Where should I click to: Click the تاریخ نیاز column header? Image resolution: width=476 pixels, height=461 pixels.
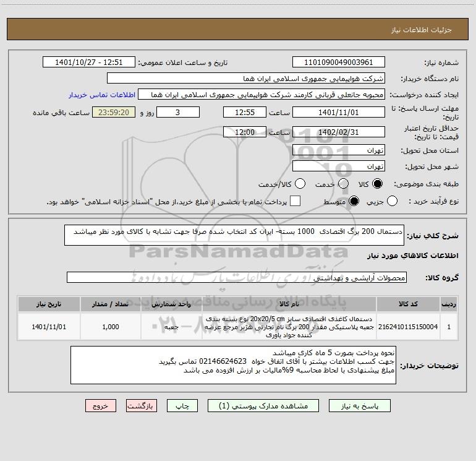(49, 304)
